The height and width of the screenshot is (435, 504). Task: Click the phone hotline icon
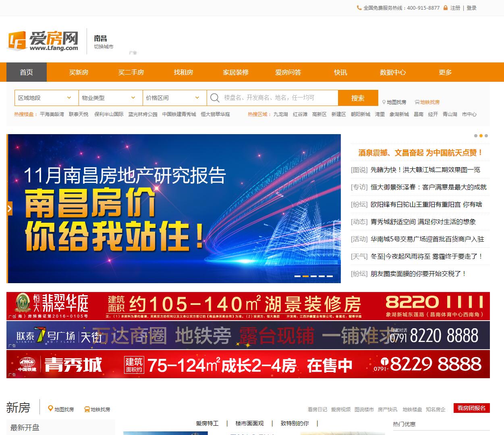[x=359, y=8]
